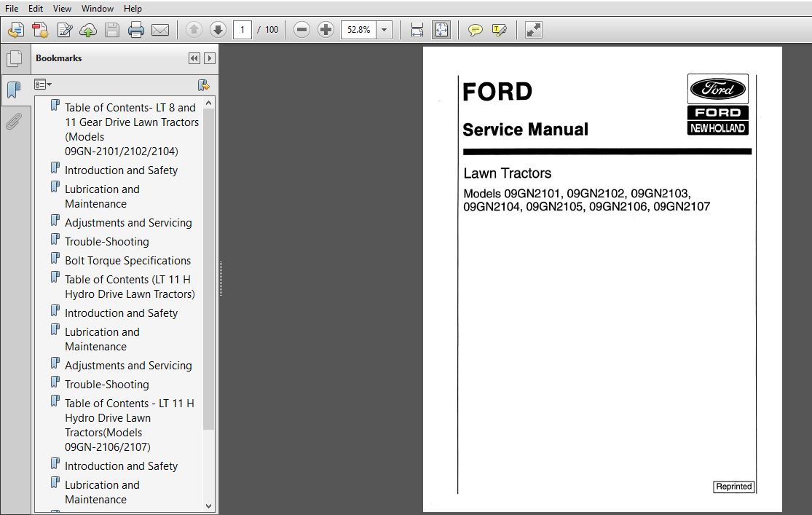Click the page number input field
The width and height of the screenshot is (812, 515).
coord(243,30)
